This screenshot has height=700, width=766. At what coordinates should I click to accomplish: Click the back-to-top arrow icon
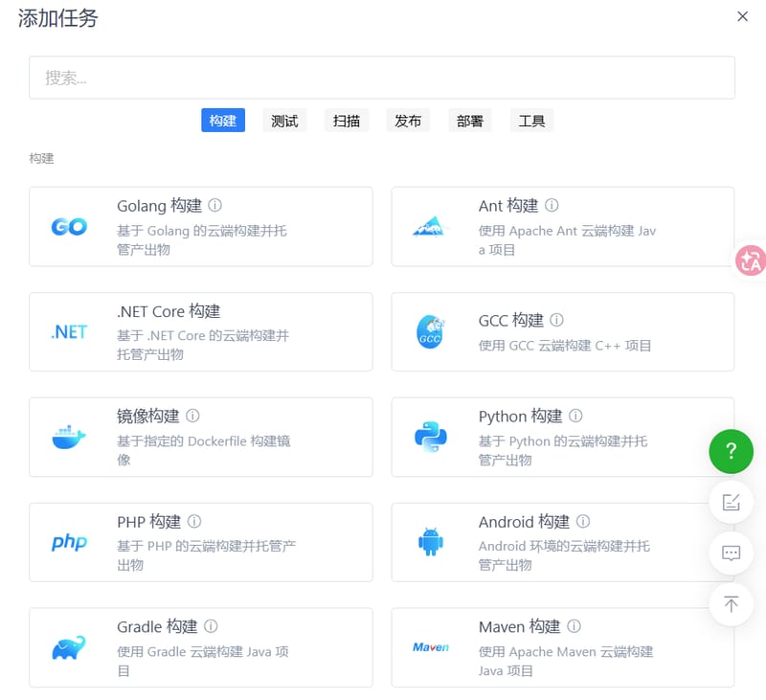click(x=731, y=605)
